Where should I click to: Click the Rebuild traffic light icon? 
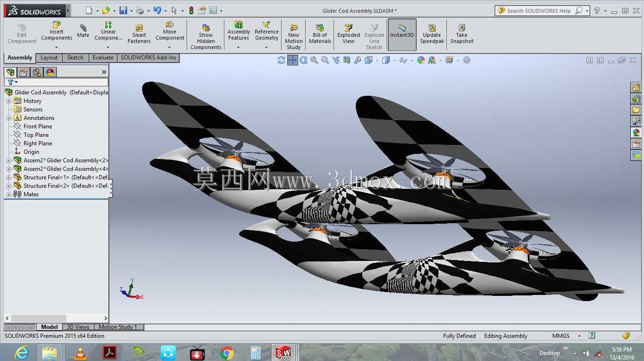tap(191, 10)
